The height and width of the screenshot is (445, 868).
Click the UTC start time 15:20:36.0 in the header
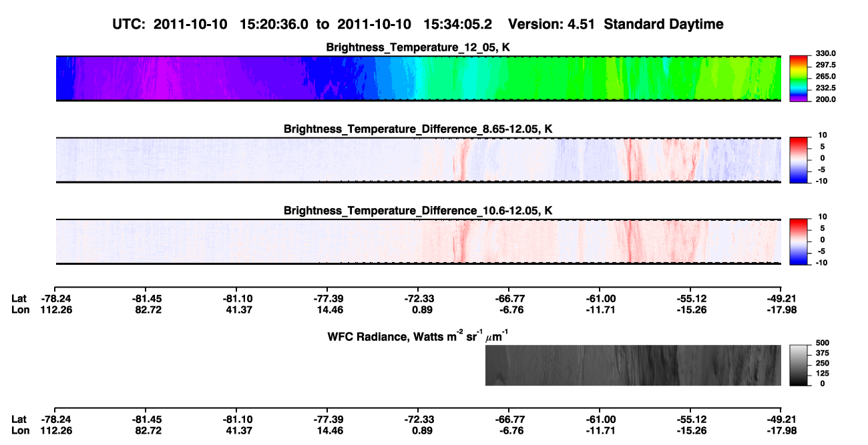point(275,25)
